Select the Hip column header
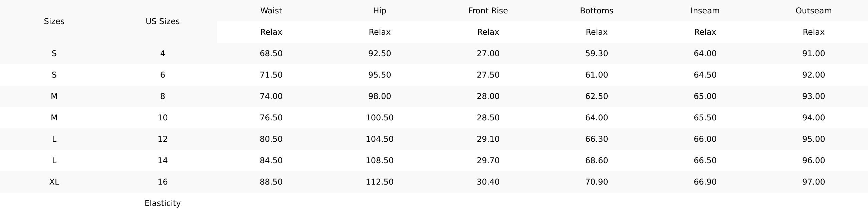This screenshot has height=214, width=868. tap(379, 11)
